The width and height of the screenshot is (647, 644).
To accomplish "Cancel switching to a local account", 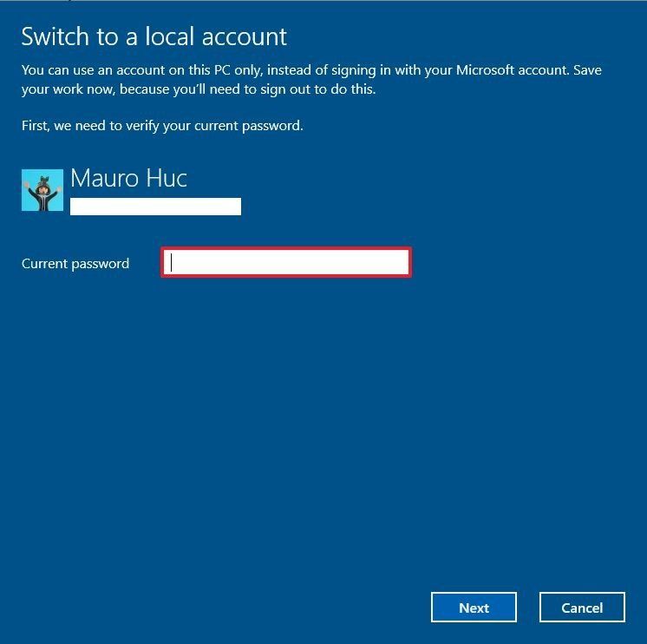I will click(582, 608).
